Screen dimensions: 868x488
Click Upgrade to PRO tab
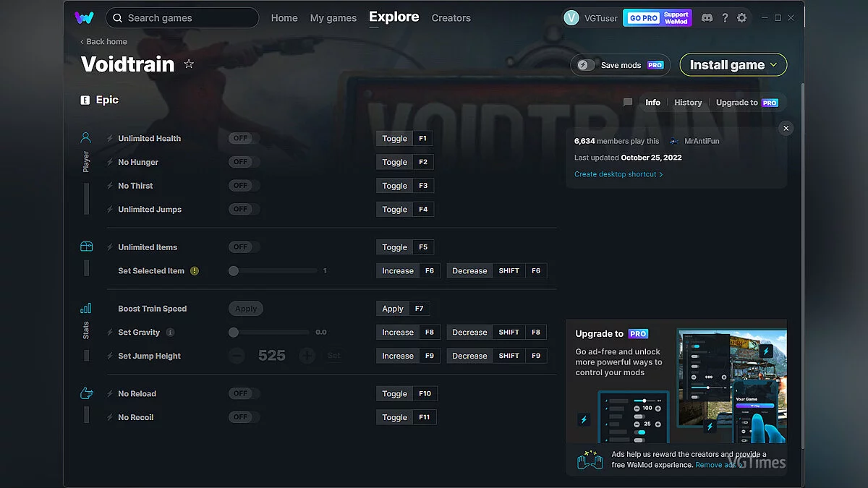pyautogui.click(x=747, y=103)
